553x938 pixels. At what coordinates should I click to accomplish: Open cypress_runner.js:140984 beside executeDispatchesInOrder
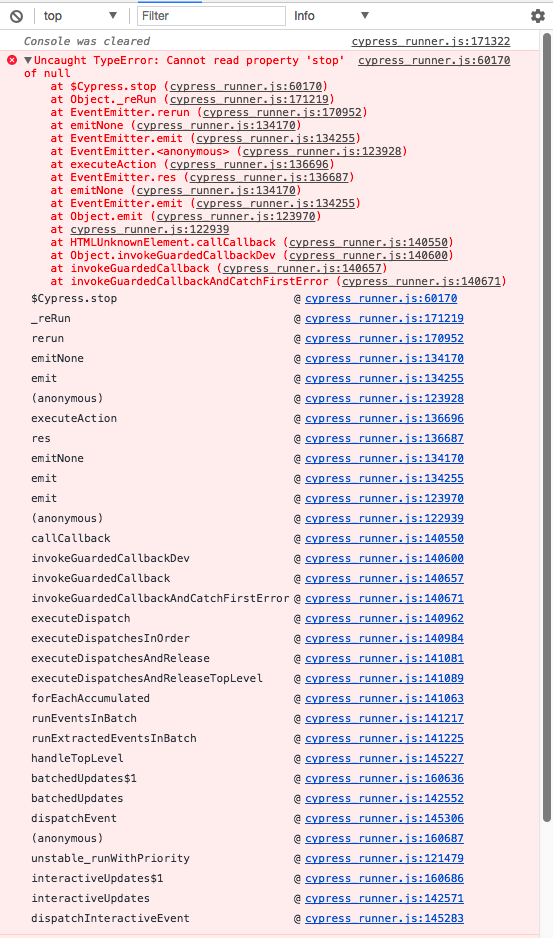(384, 638)
